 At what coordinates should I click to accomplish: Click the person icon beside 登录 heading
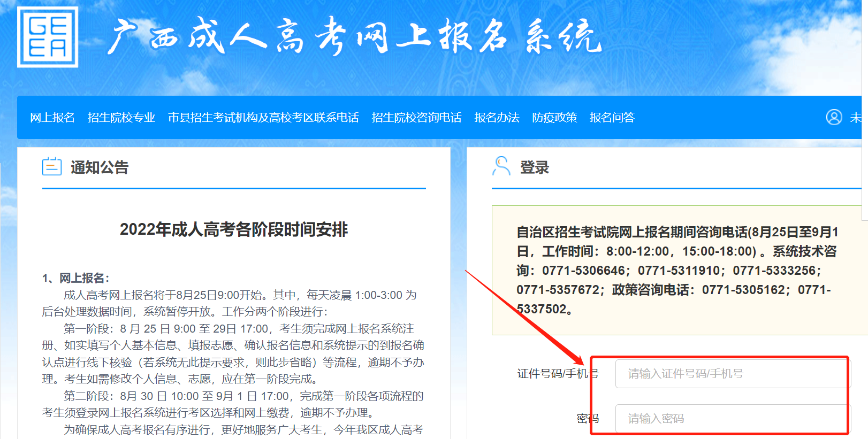pyautogui.click(x=501, y=166)
